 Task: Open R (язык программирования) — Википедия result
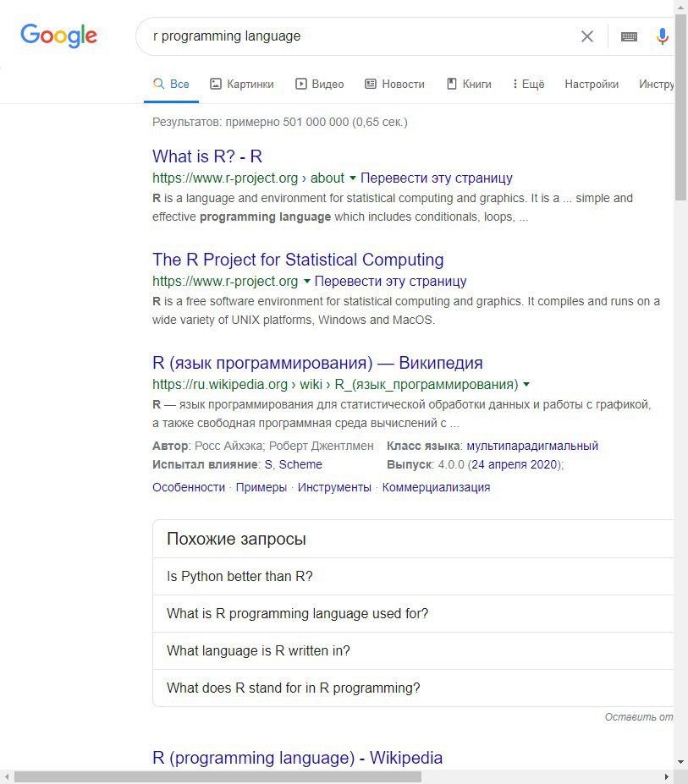point(317,363)
